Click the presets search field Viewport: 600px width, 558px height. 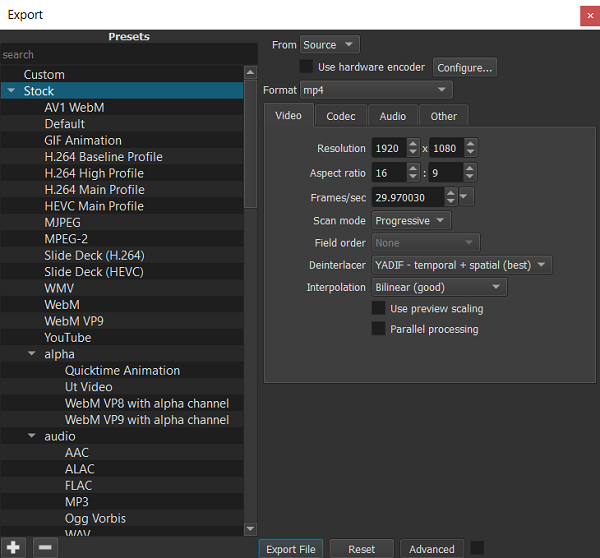[x=128, y=55]
